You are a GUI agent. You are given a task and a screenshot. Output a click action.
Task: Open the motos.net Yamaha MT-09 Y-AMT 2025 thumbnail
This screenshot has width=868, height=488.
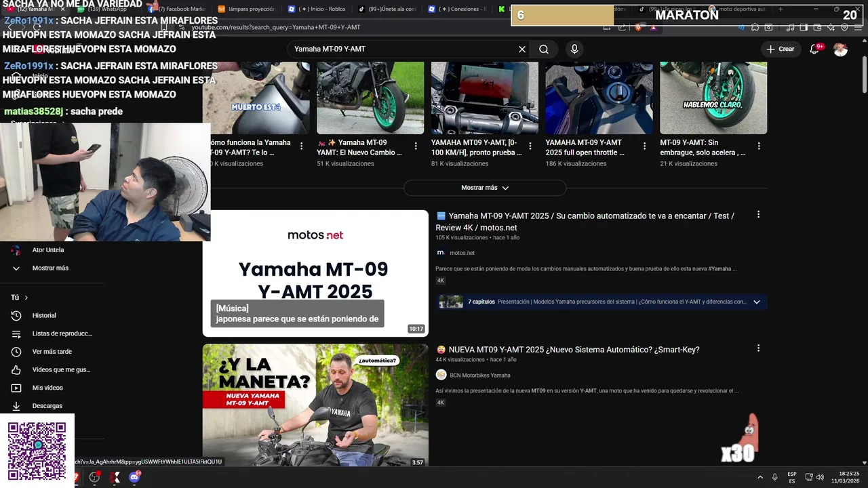pos(315,273)
